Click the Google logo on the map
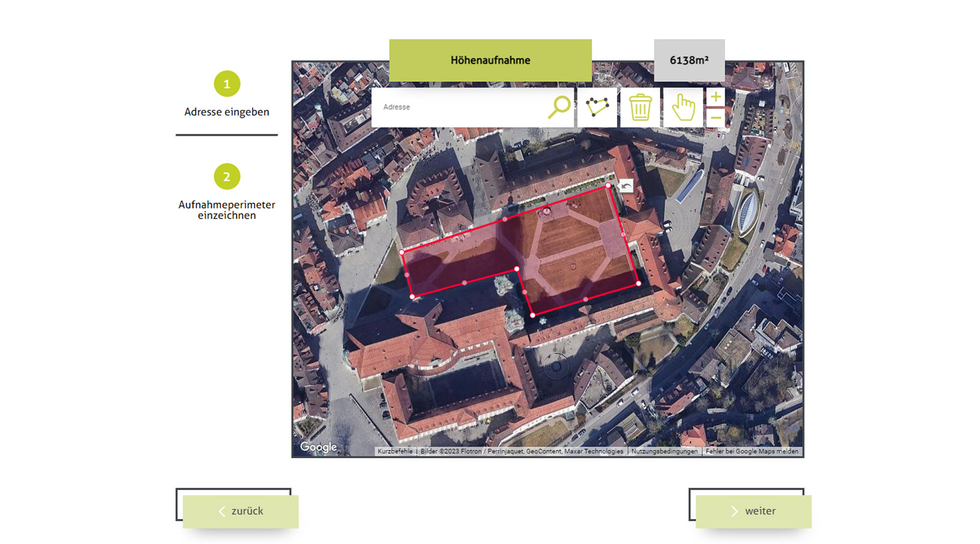Screen dimensions: 980x544 tap(318, 447)
